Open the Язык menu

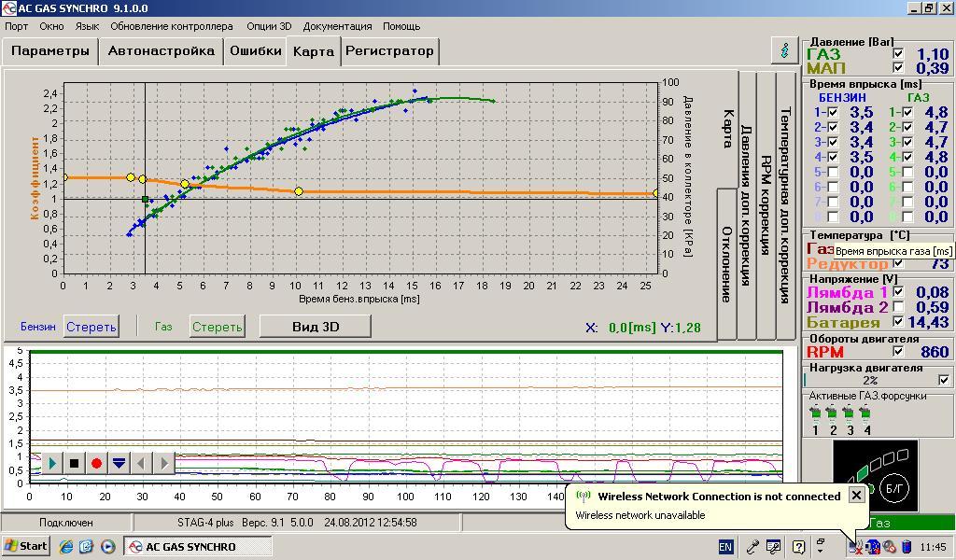87,26
